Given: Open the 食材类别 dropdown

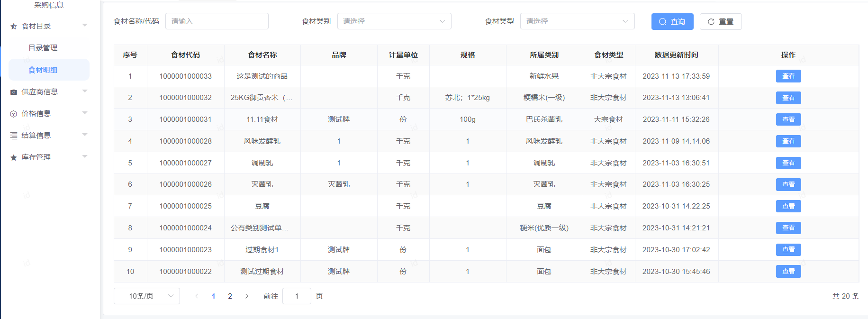Looking at the screenshot, I should coord(394,21).
